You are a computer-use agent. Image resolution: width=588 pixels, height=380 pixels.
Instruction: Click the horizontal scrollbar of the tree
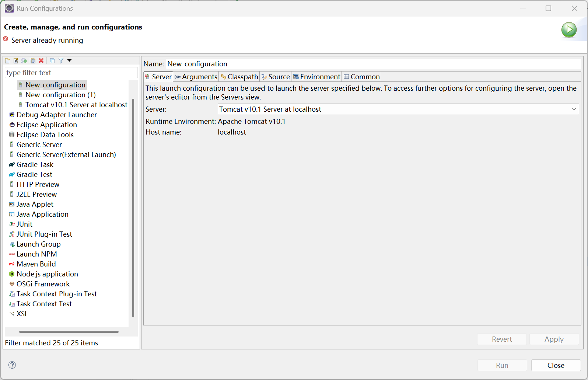[x=69, y=332]
